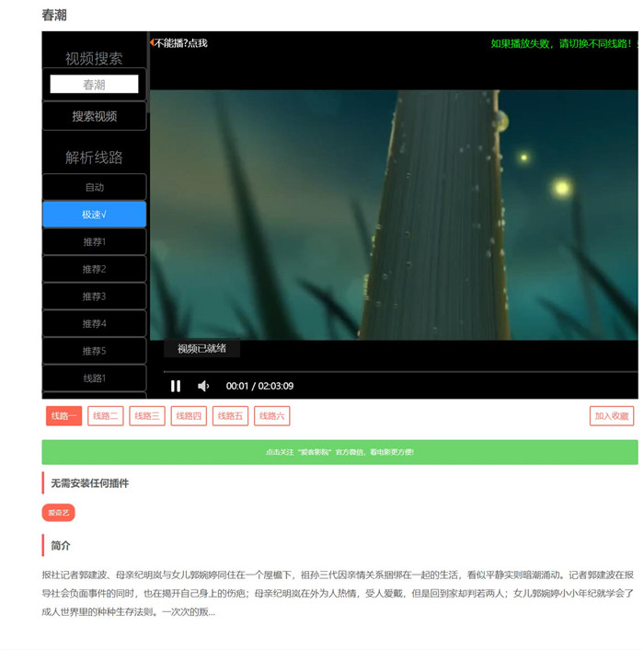Switch to 推荐5 parsing line
The width and height of the screenshot is (644, 650).
(95, 351)
